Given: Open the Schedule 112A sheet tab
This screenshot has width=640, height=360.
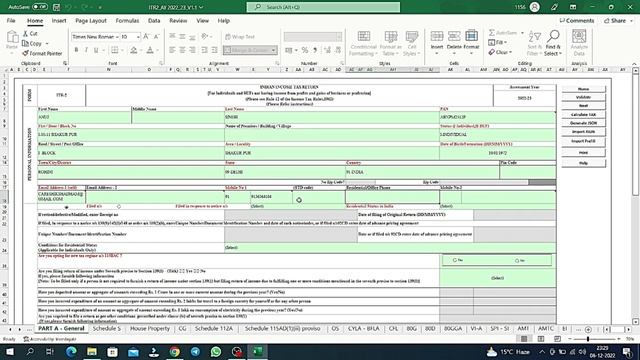Looking at the screenshot, I should pos(213,329).
